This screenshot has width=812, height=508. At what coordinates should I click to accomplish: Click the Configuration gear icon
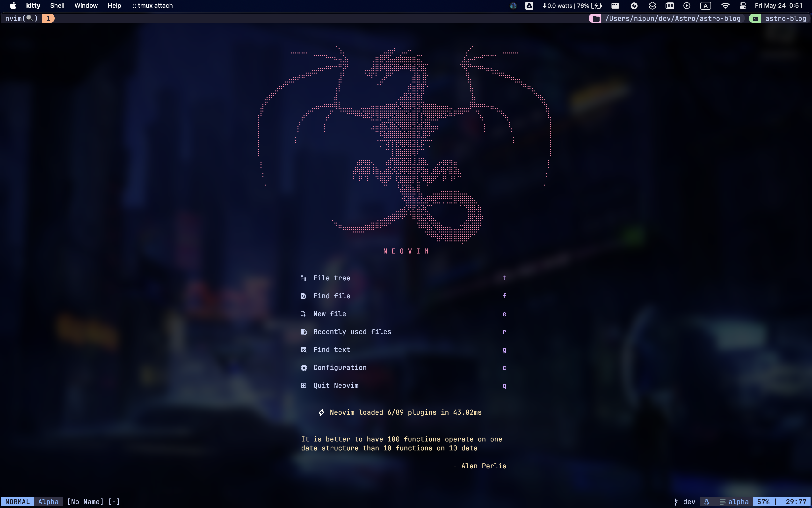304,367
